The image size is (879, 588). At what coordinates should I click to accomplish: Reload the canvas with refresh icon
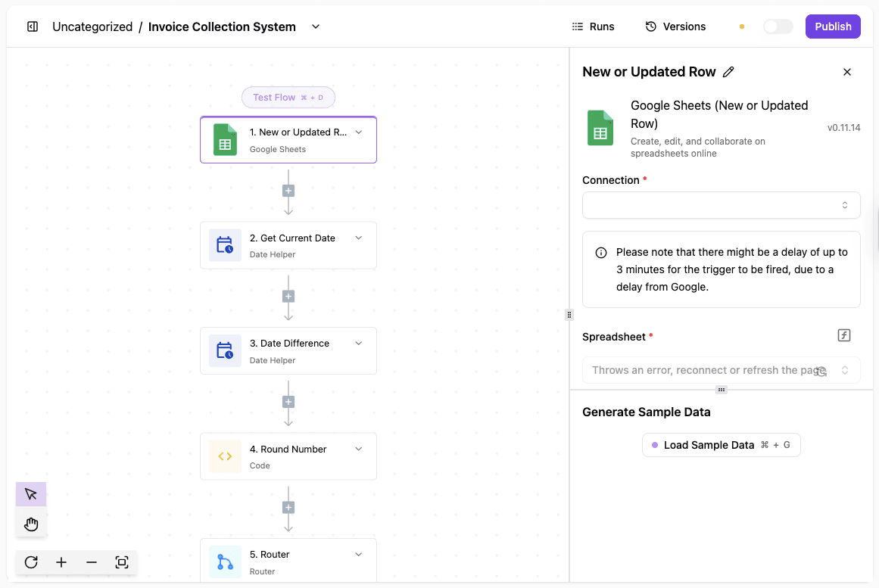pyautogui.click(x=30, y=562)
